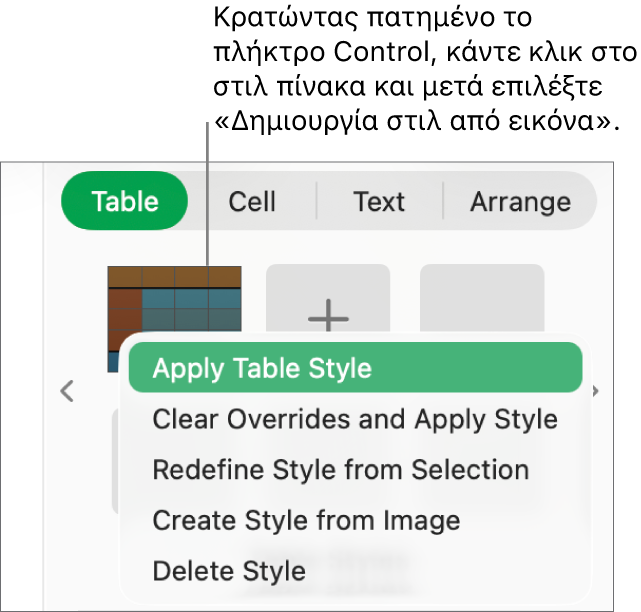The image size is (641, 612).
Task: Show previous table styles with left arrow
Action: (x=67, y=391)
